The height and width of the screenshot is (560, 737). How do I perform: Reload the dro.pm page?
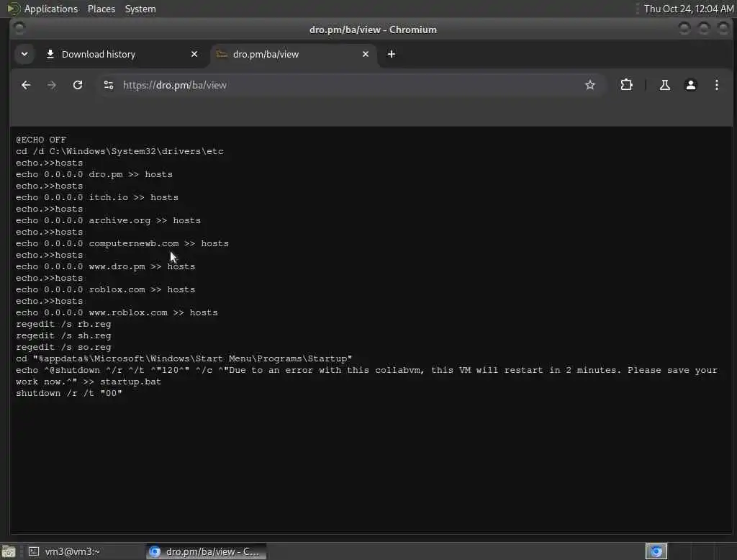click(x=78, y=85)
